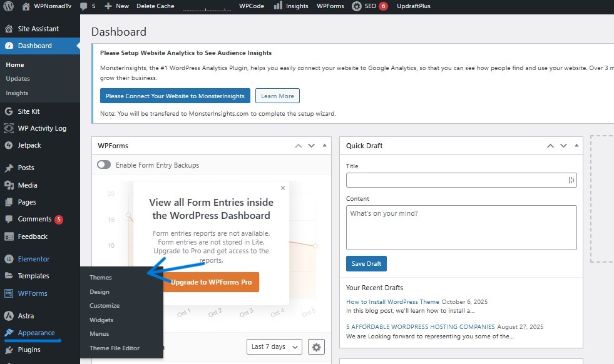Close the WPForms upgrade popup
The image size is (614, 364).
coord(283,188)
